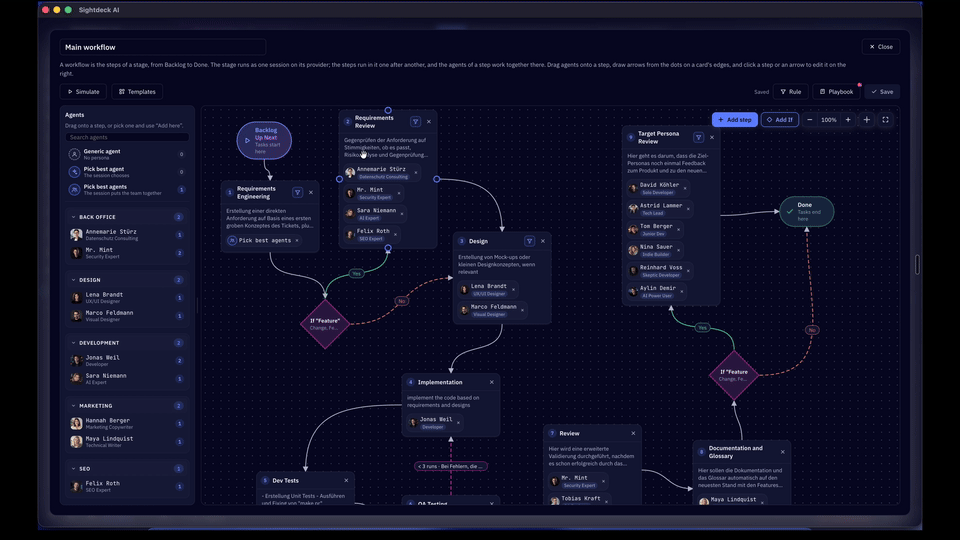Open filter icon on Requirements Engineering card

tap(298, 192)
